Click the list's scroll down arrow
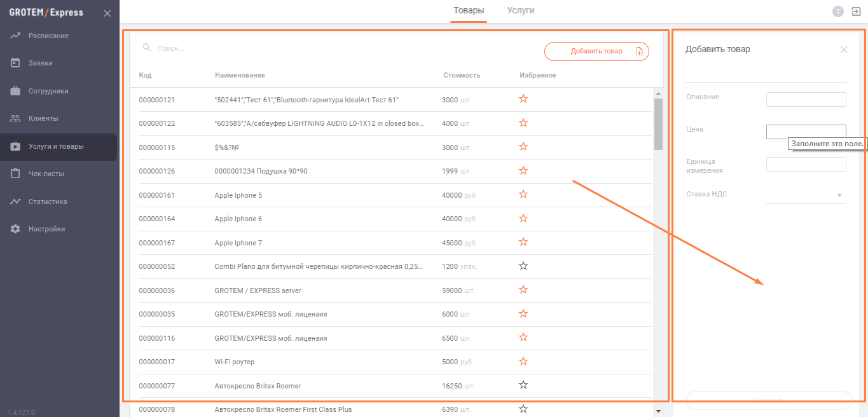Image resolution: width=868 pixels, height=417 pixels. click(x=658, y=411)
